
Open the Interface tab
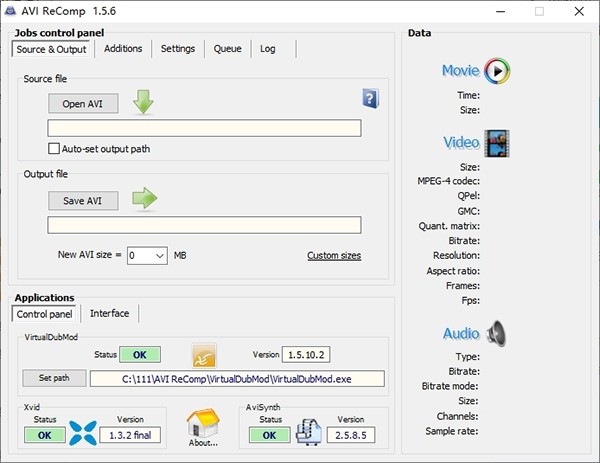click(x=109, y=313)
